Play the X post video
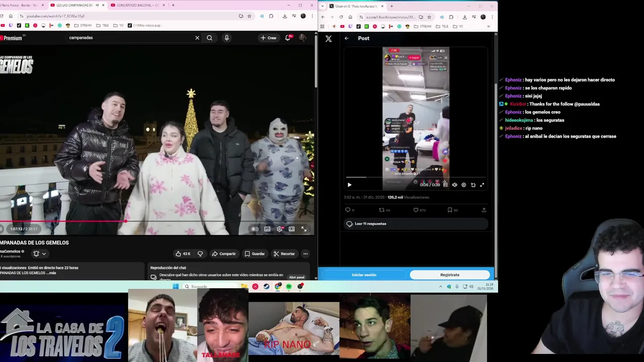The height and width of the screenshot is (362, 644). (350, 185)
